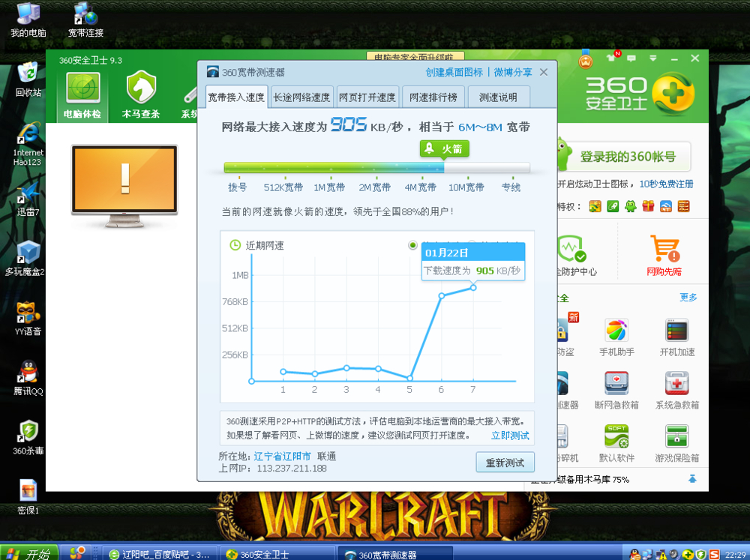Open 密保1 desktop file
Image resolution: width=750 pixels, height=560 pixels.
(x=28, y=497)
